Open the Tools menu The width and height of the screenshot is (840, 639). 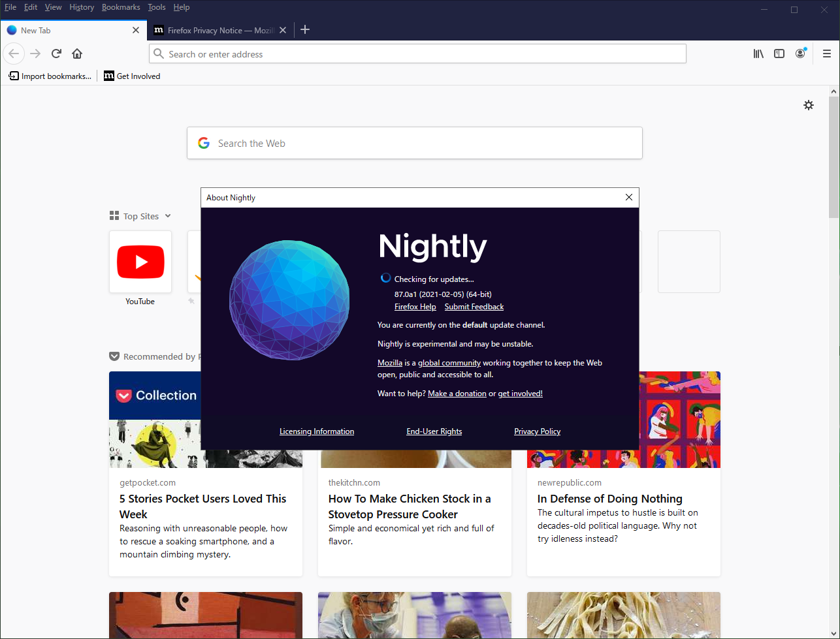coord(157,7)
